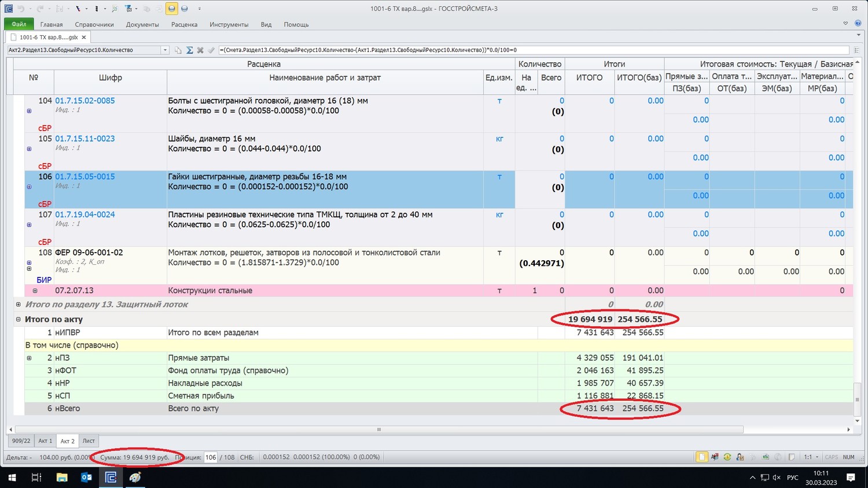This screenshot has width=868, height=488.
Task: Click the Undo arrow in quick access toolbar
Action: [x=21, y=9]
